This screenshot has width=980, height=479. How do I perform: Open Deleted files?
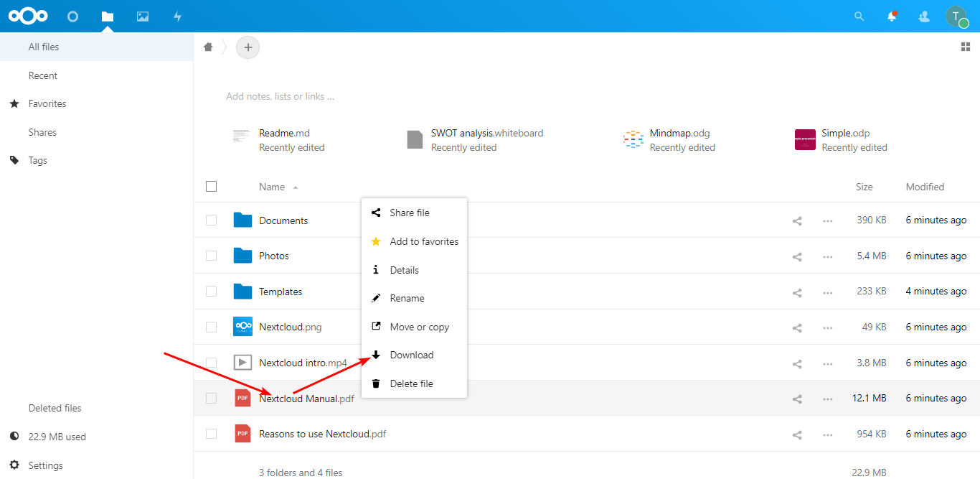coord(96,408)
